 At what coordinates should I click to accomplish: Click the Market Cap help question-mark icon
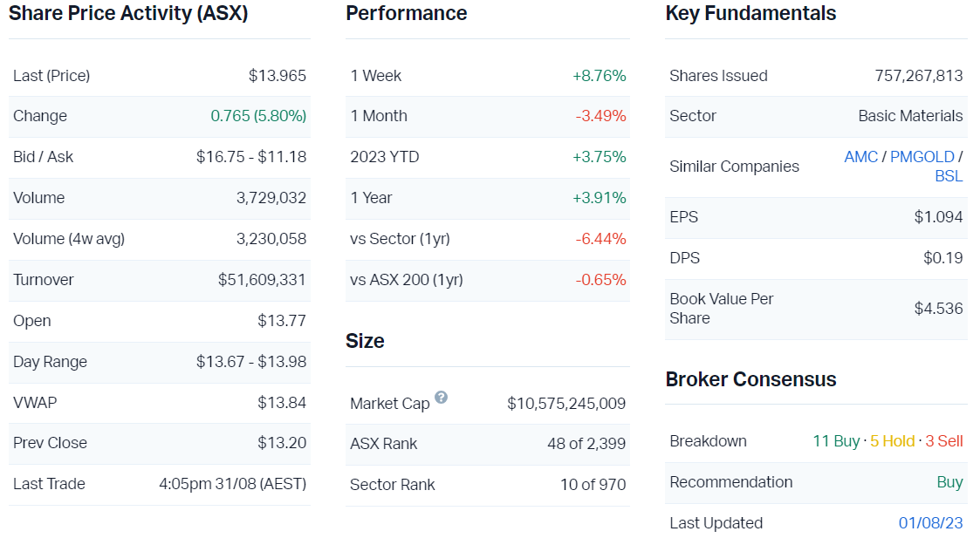442,398
